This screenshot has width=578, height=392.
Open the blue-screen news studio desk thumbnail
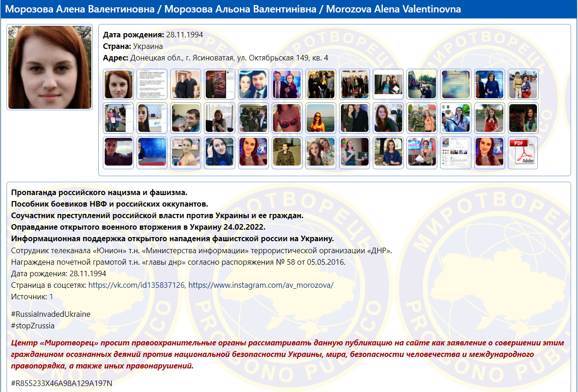(x=152, y=152)
